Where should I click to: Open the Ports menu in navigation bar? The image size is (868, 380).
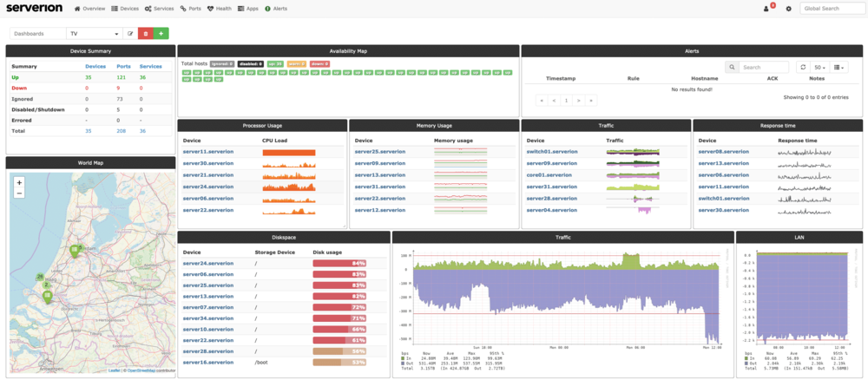[189, 9]
